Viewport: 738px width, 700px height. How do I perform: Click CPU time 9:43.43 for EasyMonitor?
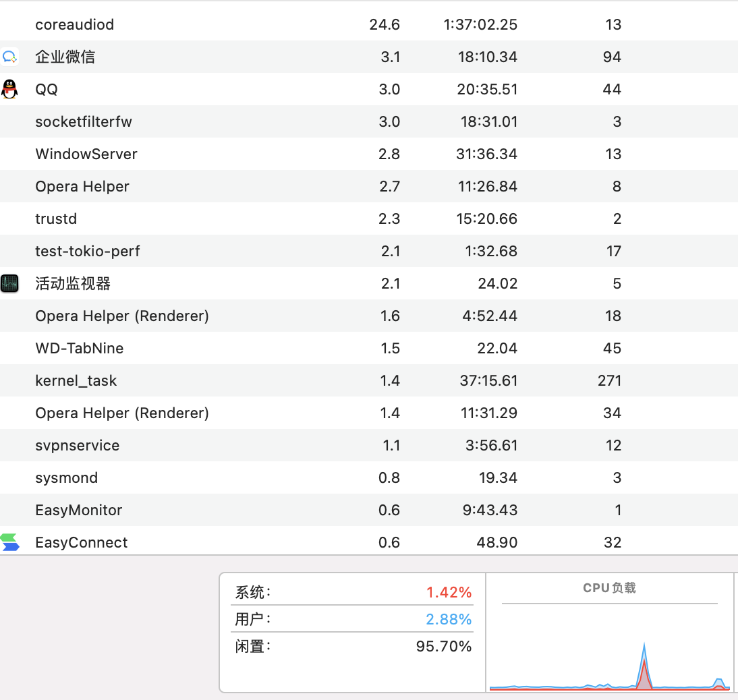click(x=490, y=511)
